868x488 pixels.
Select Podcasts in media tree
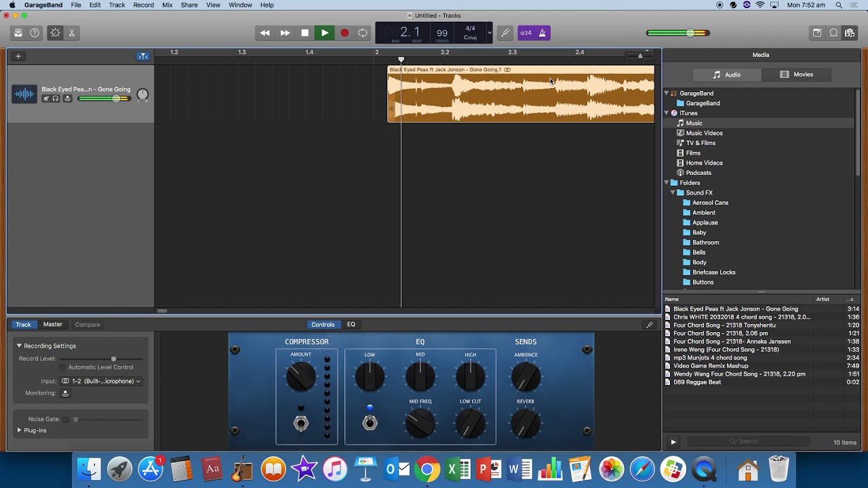[698, 173]
